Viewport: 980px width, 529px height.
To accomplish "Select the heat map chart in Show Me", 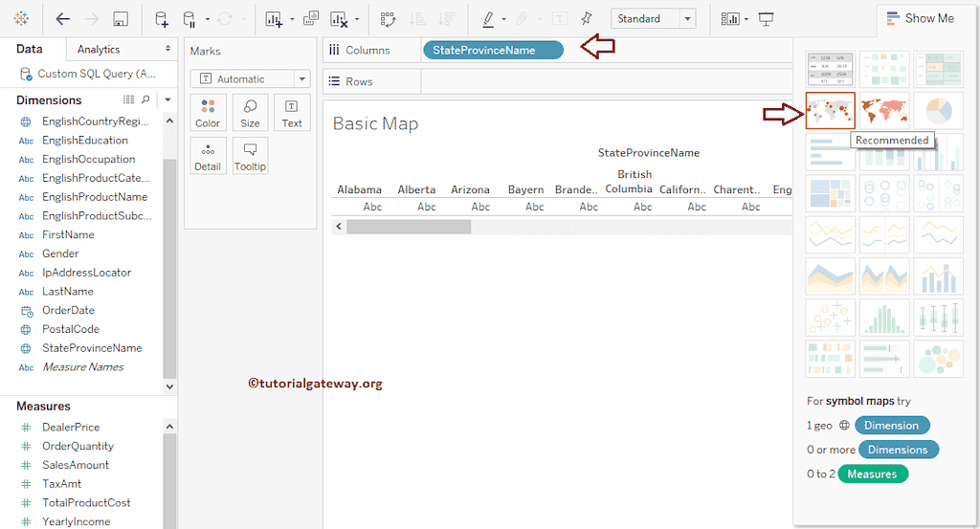I will 884,69.
